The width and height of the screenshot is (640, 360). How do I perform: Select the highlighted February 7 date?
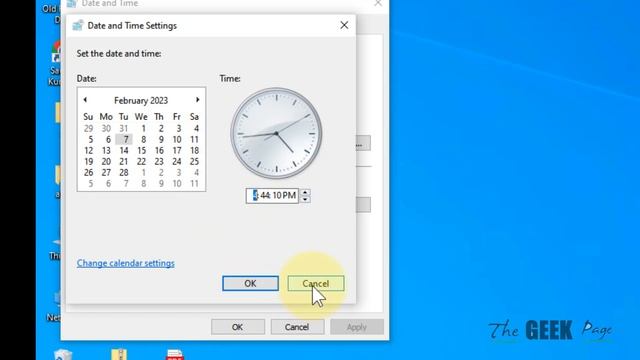(x=124, y=140)
